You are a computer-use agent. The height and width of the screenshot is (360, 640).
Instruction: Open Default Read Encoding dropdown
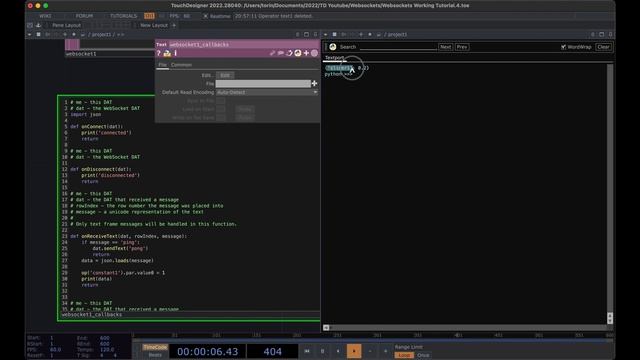coord(267,92)
